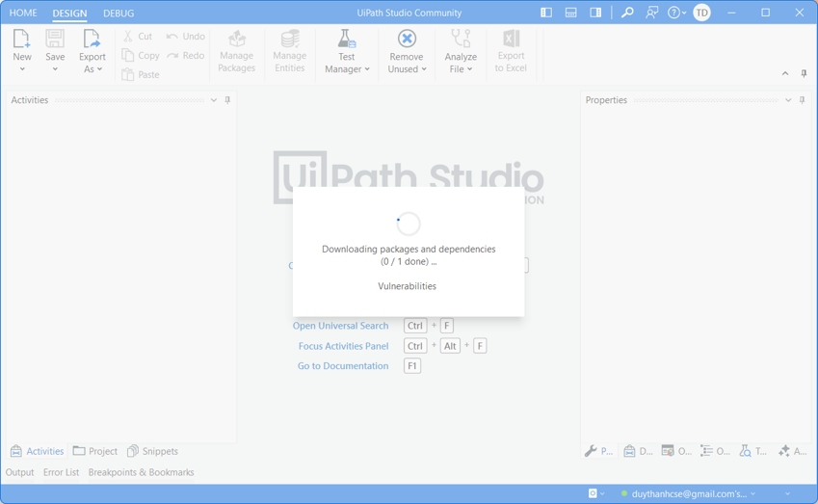Open the account dropdown in status bar
Screen dimensions: 818x504
click(752, 493)
